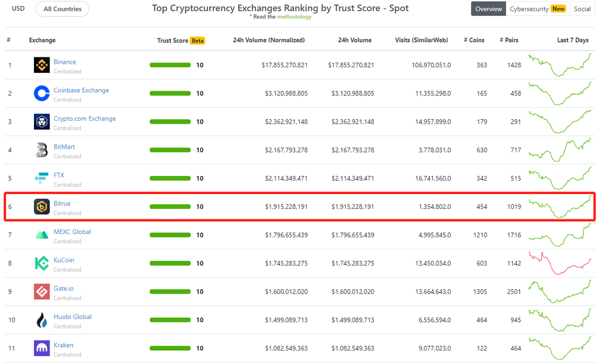The width and height of the screenshot is (599, 364).
Task: Switch to the Social tab
Action: (582, 9)
